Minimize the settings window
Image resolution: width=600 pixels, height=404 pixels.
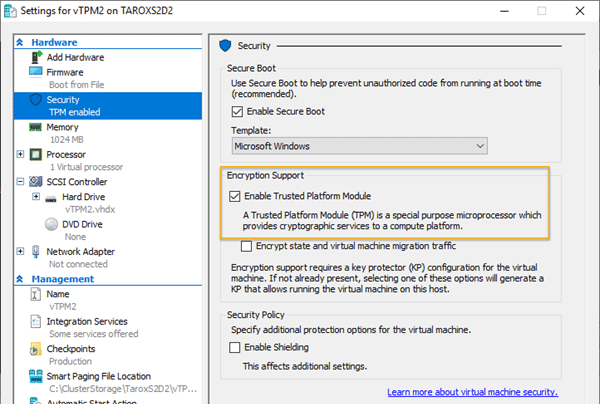coord(504,11)
